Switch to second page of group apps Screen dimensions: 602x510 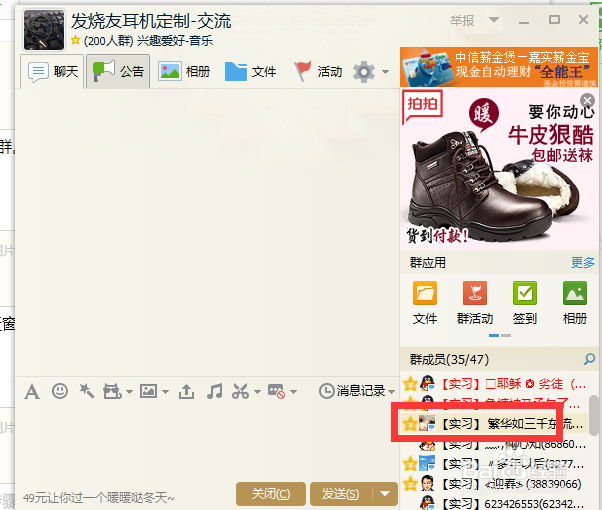(x=506, y=335)
